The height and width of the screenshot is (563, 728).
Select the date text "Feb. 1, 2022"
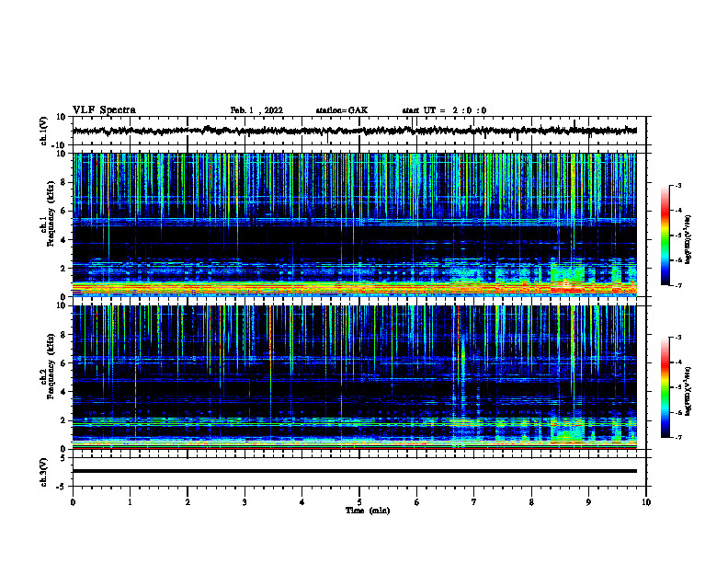click(x=256, y=110)
